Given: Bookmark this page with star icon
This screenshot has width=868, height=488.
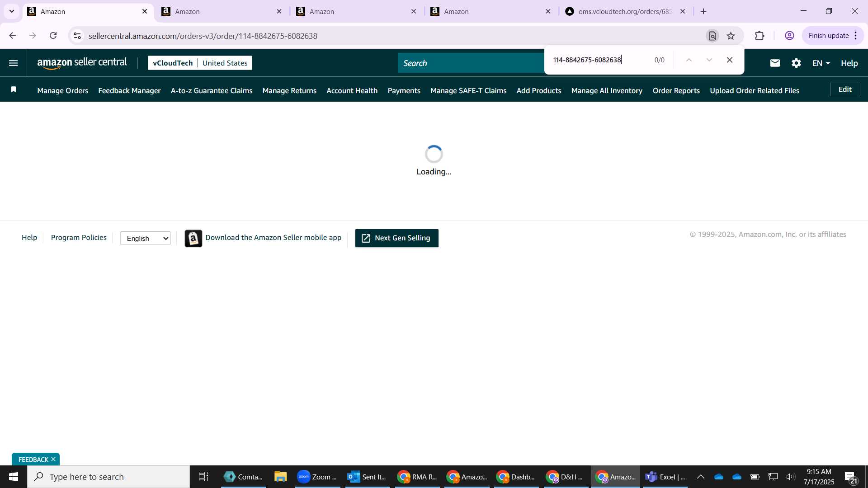Looking at the screenshot, I should pos(731,36).
